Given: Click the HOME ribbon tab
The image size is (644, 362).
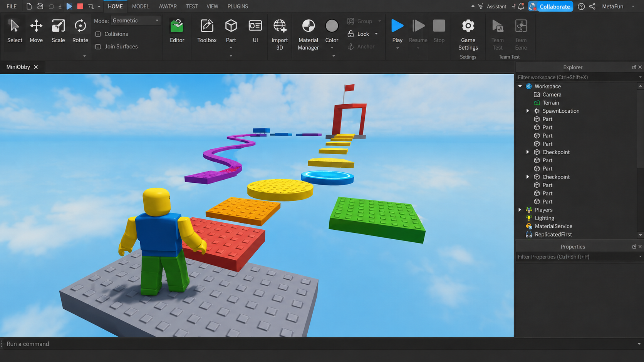Looking at the screenshot, I should 115,6.
